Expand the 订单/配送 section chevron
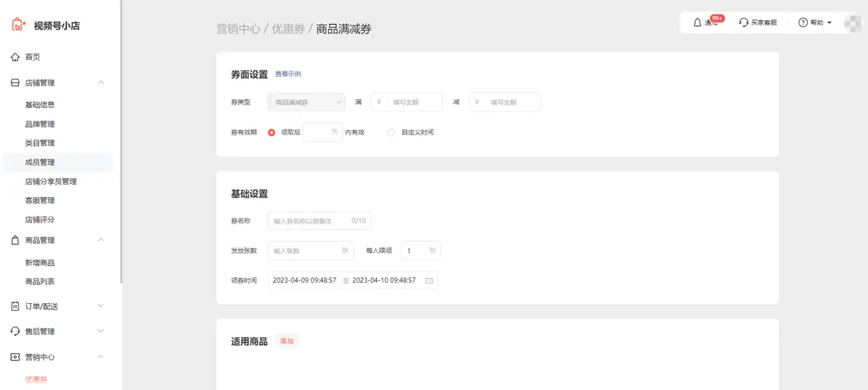 (101, 306)
